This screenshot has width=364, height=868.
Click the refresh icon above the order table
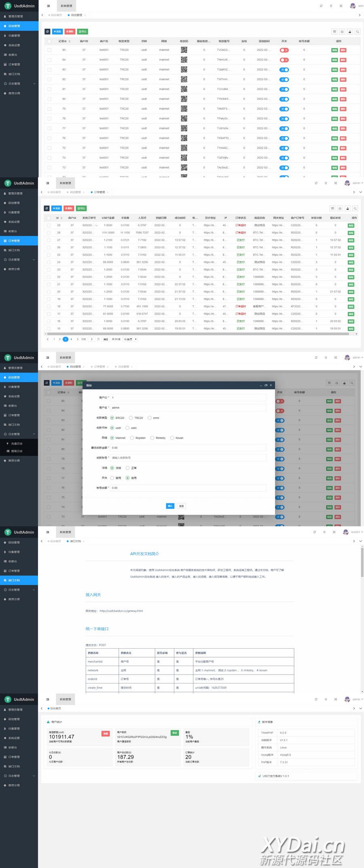[x=47, y=208]
